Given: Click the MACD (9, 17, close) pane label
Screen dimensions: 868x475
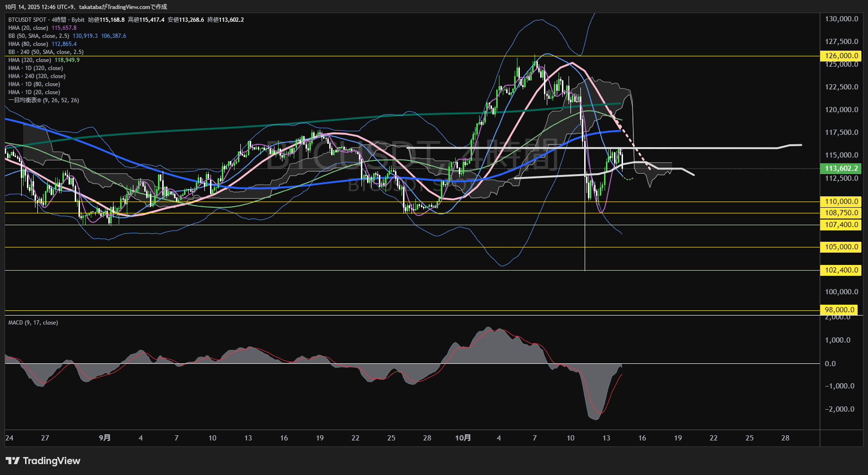Looking at the screenshot, I should click(33, 323).
